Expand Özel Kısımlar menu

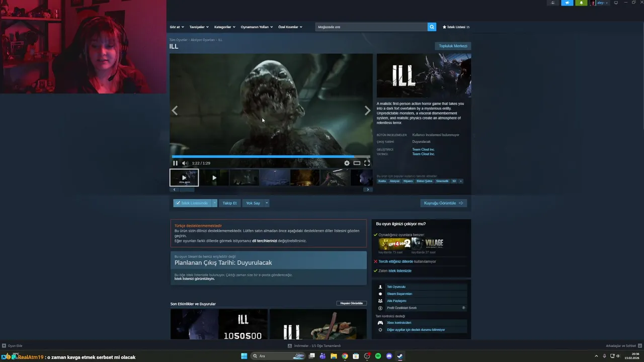coord(290,27)
